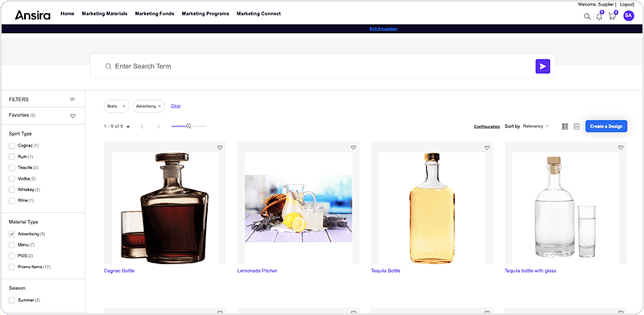Remove the Static filter chip

pos(124,106)
